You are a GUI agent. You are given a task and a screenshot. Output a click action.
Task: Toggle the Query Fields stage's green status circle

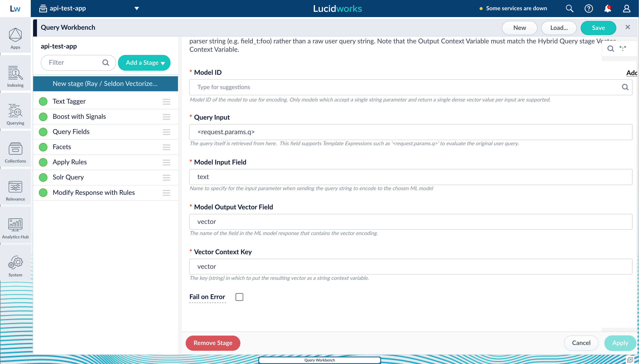pos(43,132)
